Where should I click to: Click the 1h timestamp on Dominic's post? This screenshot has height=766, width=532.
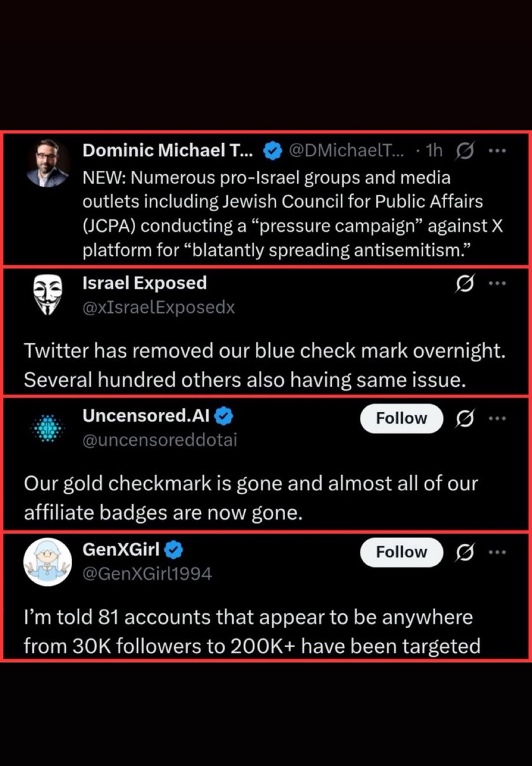point(434,151)
